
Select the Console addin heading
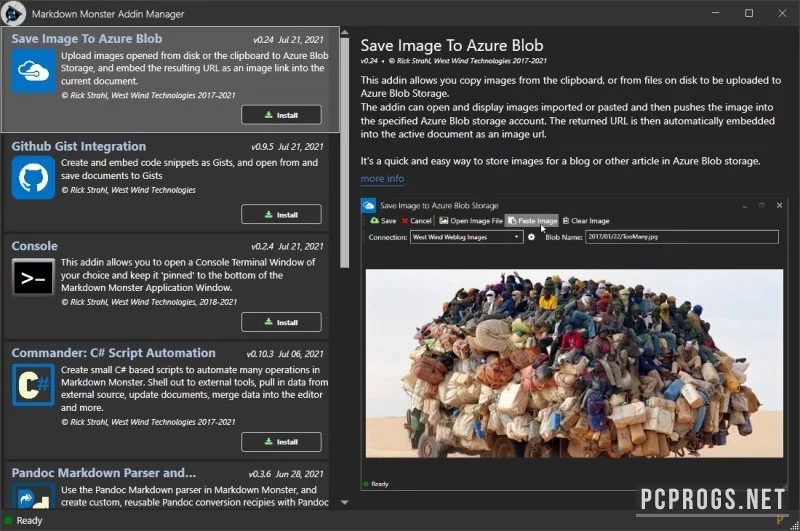coord(34,246)
